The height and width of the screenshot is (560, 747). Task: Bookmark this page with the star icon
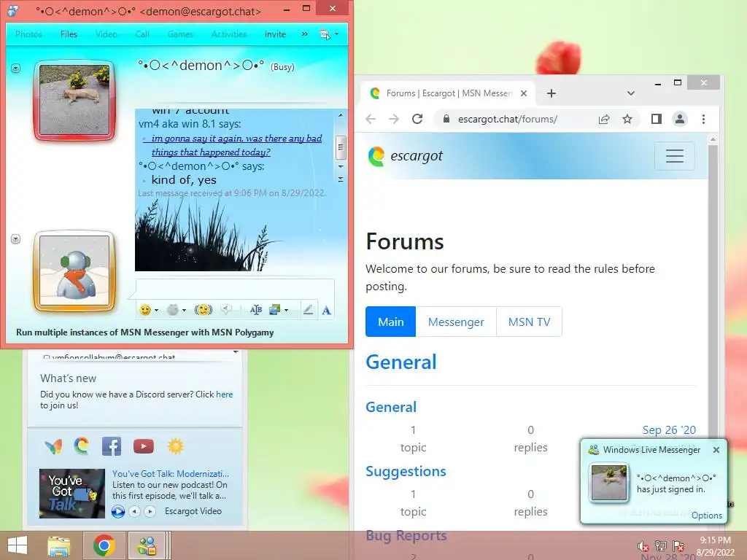click(x=627, y=119)
